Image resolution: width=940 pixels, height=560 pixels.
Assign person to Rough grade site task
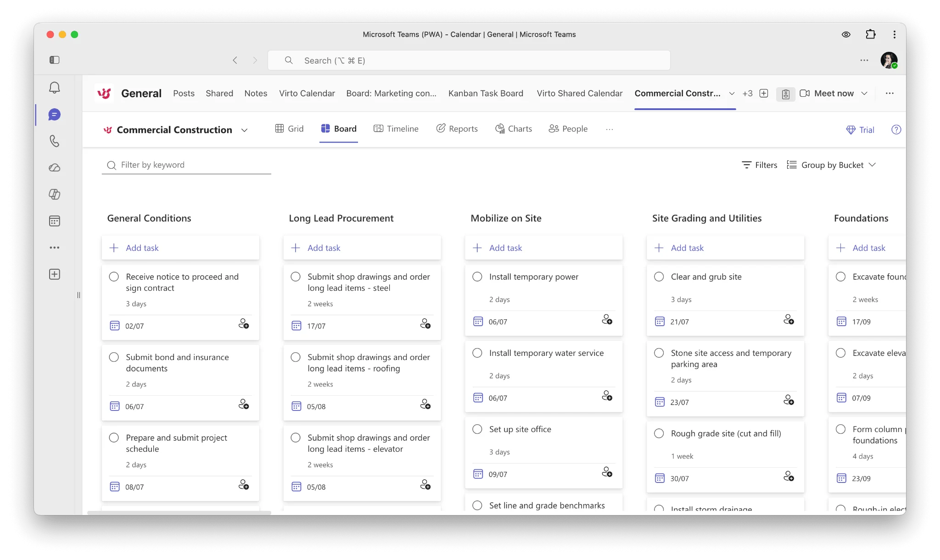[x=789, y=477]
